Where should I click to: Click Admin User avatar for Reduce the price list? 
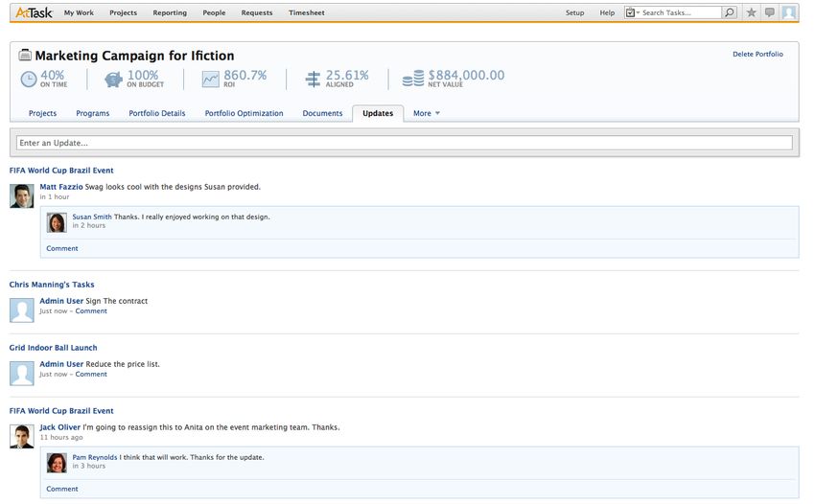click(22, 374)
